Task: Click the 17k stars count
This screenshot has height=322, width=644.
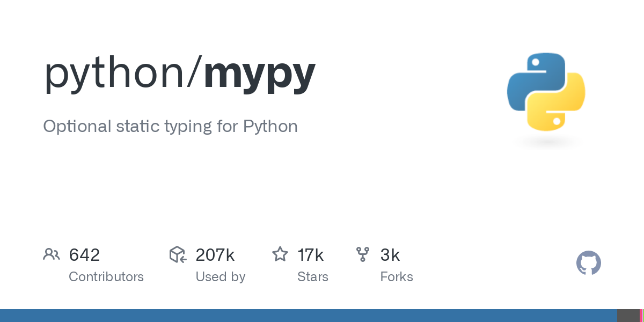Action: point(310,255)
